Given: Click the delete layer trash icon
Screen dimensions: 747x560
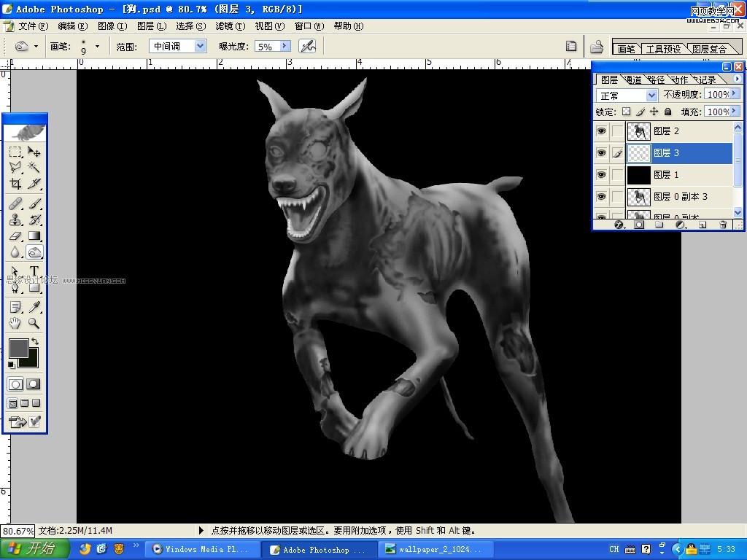Looking at the screenshot, I should point(723,225).
